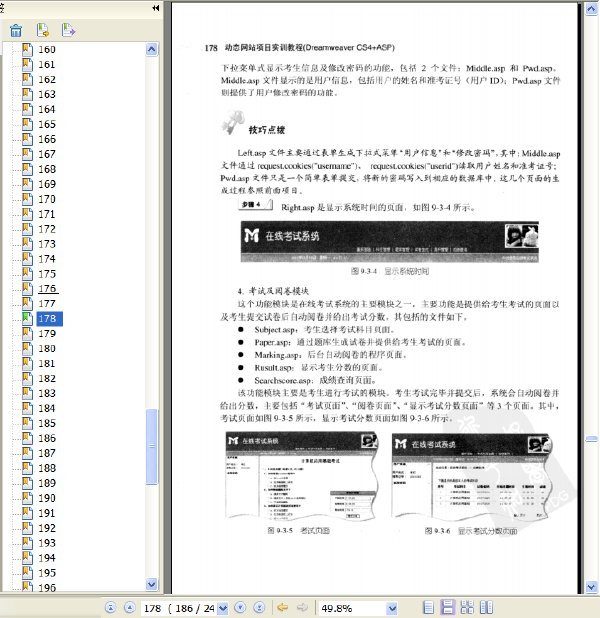Collapse the bookmark panel with the double-arrow
Viewport: 600px width, 618px height.
pos(156,7)
